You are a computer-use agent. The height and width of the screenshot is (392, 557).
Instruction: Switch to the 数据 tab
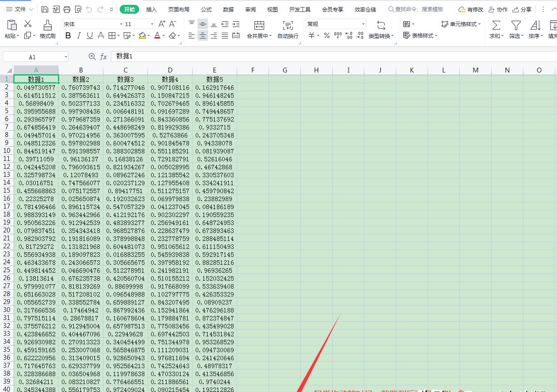point(228,9)
